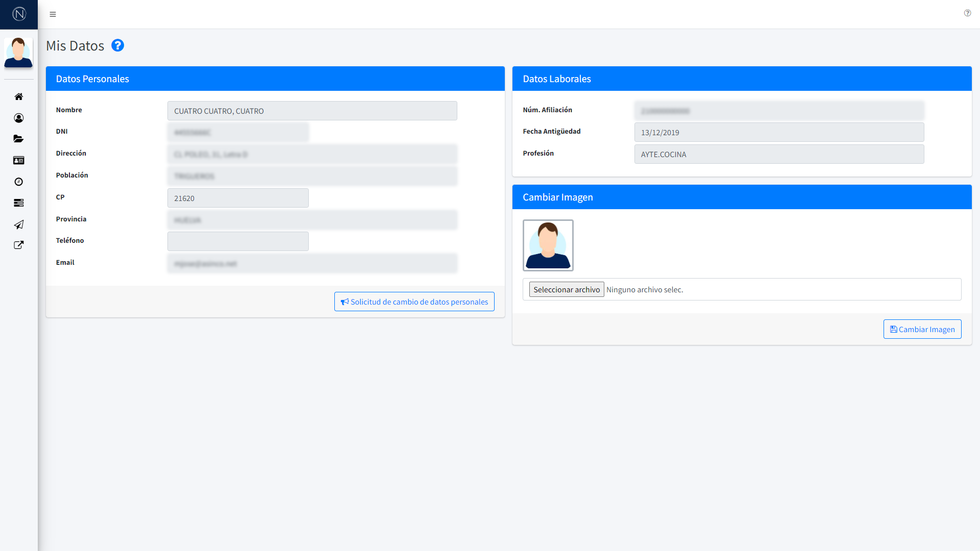Click Seleccionar archivo file chooser

566,289
